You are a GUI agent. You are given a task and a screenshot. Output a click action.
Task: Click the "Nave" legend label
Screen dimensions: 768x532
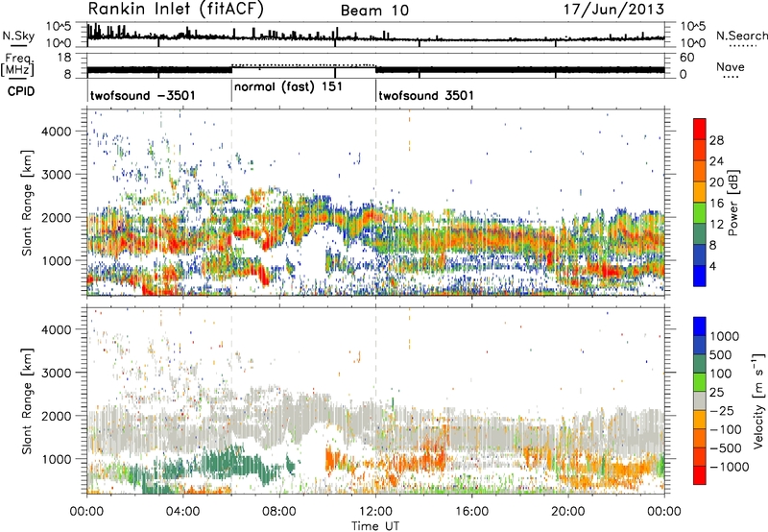pyautogui.click(x=730, y=67)
